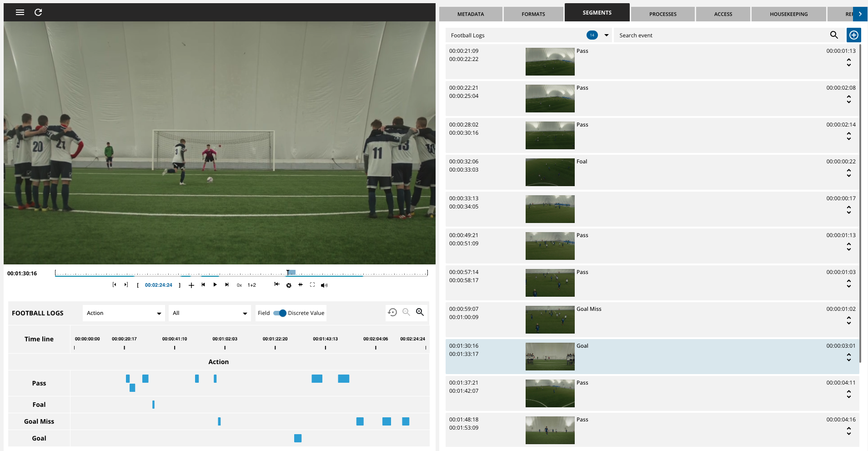Reset timeline zoom history
Image resolution: width=868 pixels, height=451 pixels.
[392, 312]
